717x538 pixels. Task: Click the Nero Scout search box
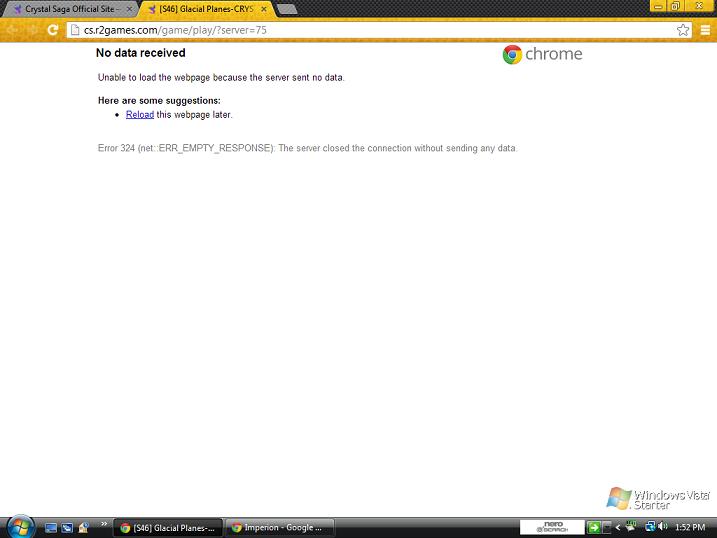(551, 527)
